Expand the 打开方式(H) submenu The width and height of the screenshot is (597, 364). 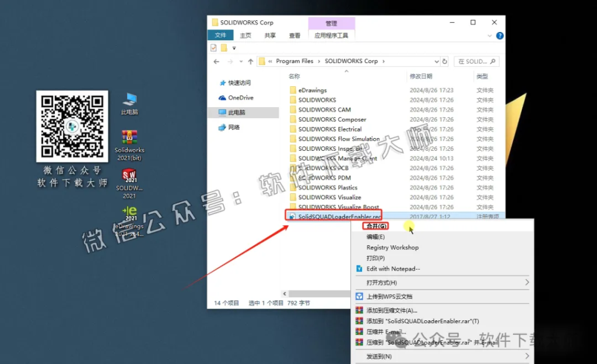(382, 282)
